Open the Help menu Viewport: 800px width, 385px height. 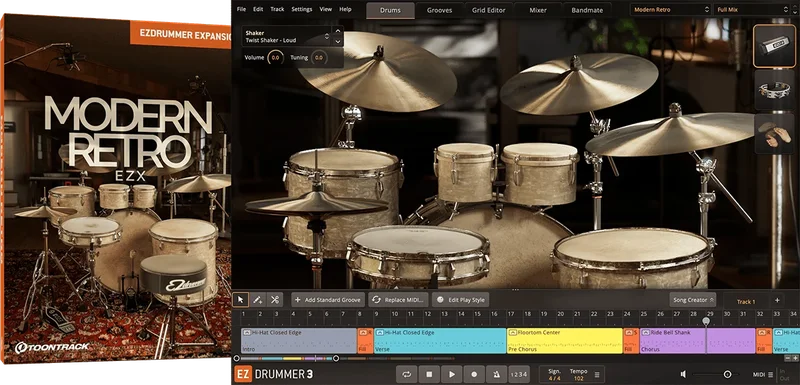[x=345, y=9]
